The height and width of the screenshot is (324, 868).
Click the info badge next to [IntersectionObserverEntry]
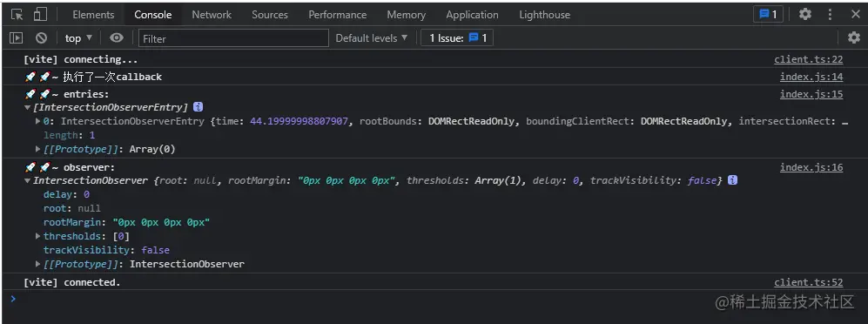tap(198, 107)
